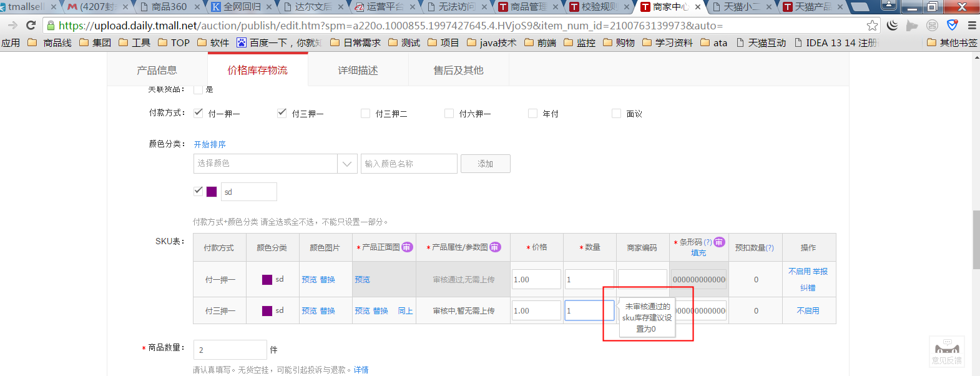Open the 百度一下 bookmark
Image resolution: width=980 pixels, height=376 pixels.
(x=279, y=42)
